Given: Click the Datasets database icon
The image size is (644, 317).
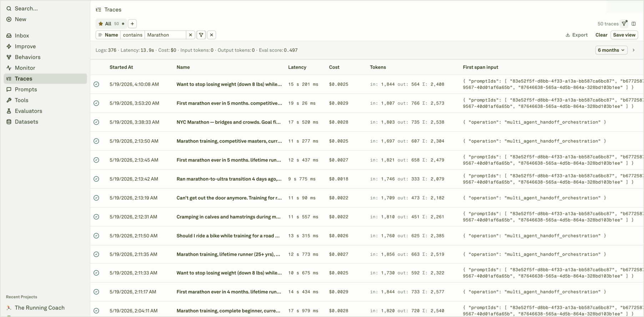Looking at the screenshot, I should coord(9,122).
